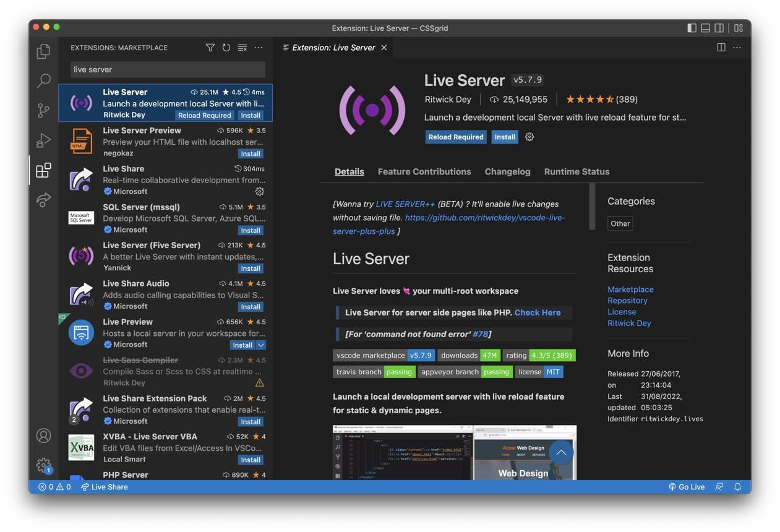This screenshot has height=532, width=780.
Task: Switch to Feature Contributions tab
Action: pyautogui.click(x=424, y=172)
